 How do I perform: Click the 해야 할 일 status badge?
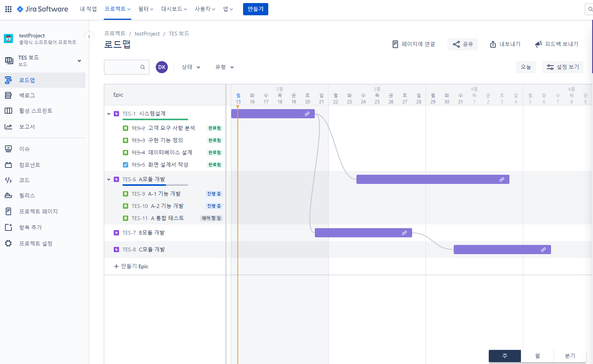[211, 218]
